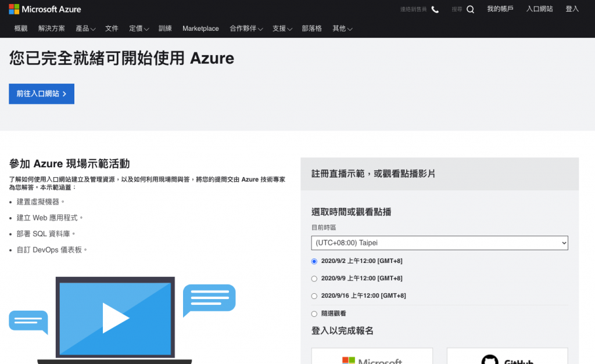Click the GitHub sign-in button
Screen dimensions: 595x364
tap(507, 356)
